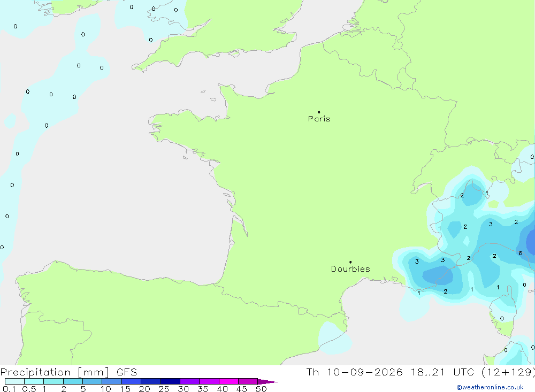Click the Precipitation [mm] GFS title
535x392 pixels.
pos(68,372)
